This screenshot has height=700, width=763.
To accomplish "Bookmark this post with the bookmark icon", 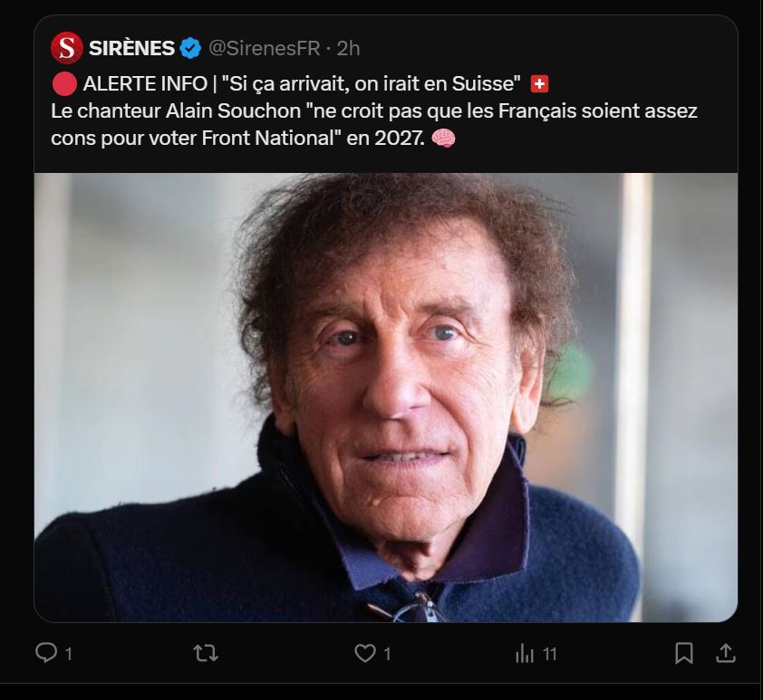I will coord(684,652).
